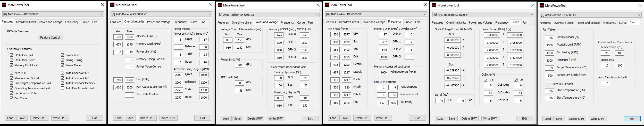Screen dimensions: 644x126
Task: Open GPU selector dropdown in Fan window
Action: pos(591,15)
